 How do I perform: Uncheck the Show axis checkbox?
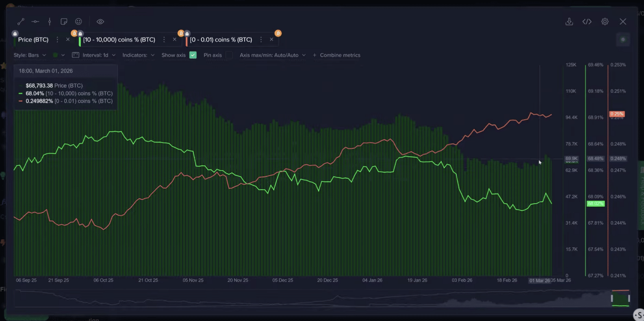[x=193, y=55]
